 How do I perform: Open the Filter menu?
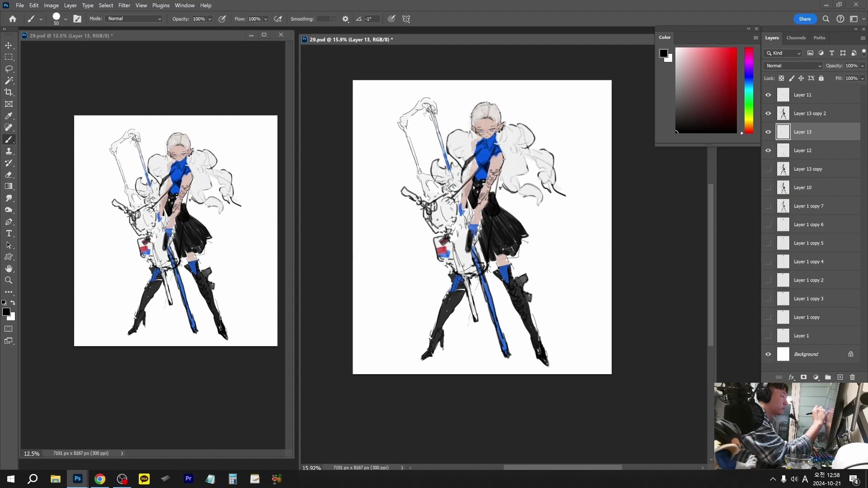pos(124,5)
